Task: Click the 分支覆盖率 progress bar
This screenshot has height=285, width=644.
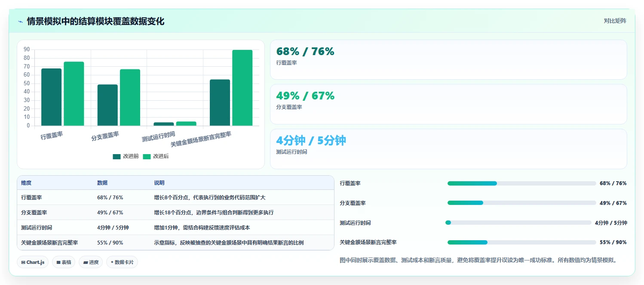Action: 522,203
